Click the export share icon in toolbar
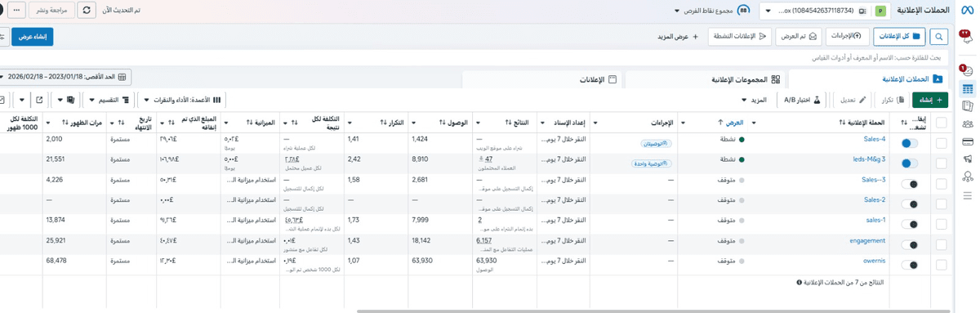Image resolution: width=980 pixels, height=313 pixels. coord(39,100)
